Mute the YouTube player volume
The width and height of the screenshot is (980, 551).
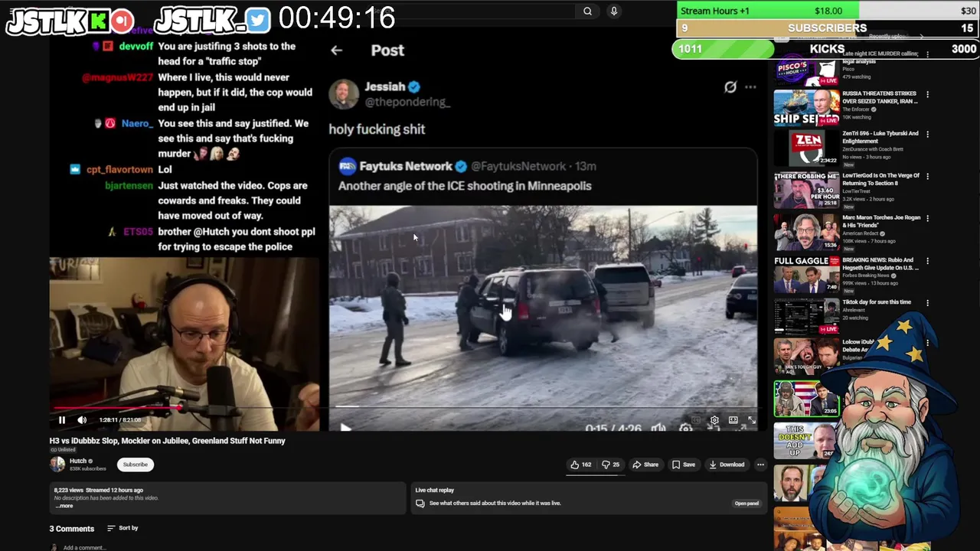82,419
